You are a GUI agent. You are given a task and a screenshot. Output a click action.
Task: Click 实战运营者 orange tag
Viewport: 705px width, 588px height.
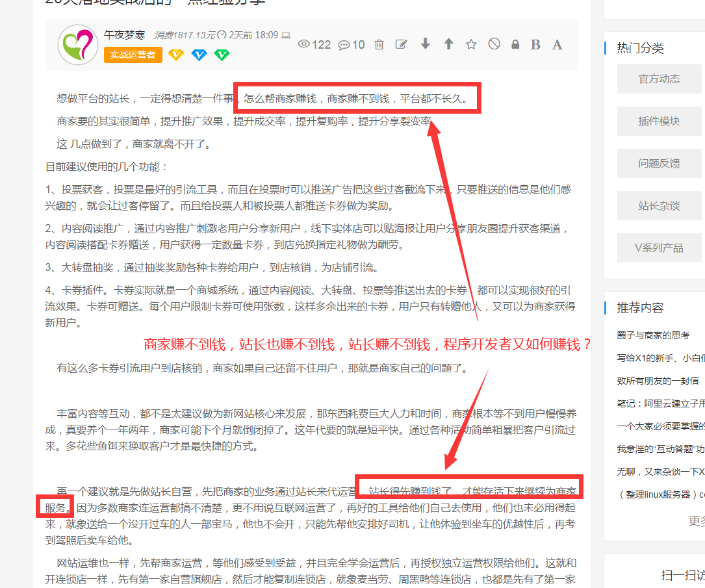point(133,55)
